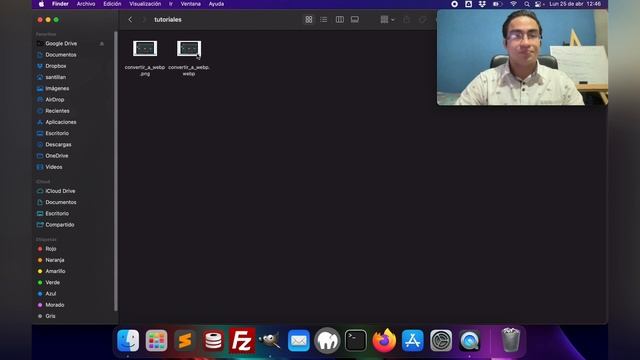The width and height of the screenshot is (640, 360).
Task: Launch FileZilla from the Dock
Action: (x=242, y=340)
